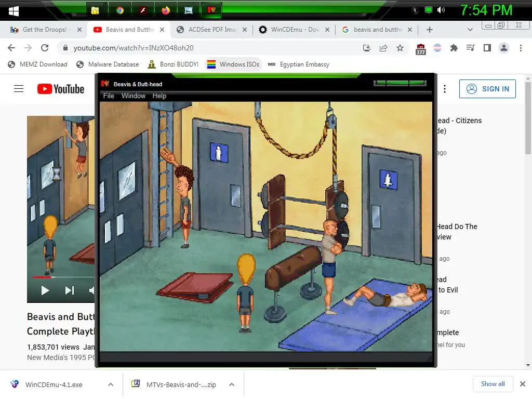Open downloaded WinCDEmu-4.1.exe file
This screenshot has height=399, width=532.
pos(54,384)
